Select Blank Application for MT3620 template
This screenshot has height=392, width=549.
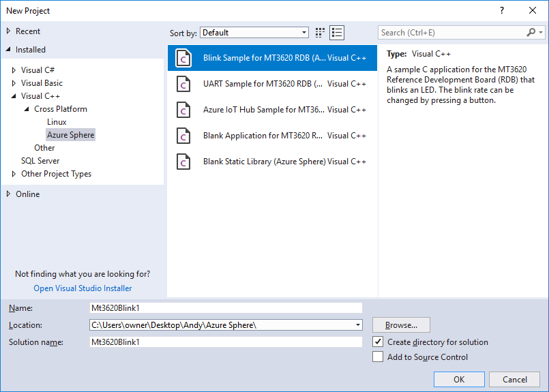pos(272,136)
